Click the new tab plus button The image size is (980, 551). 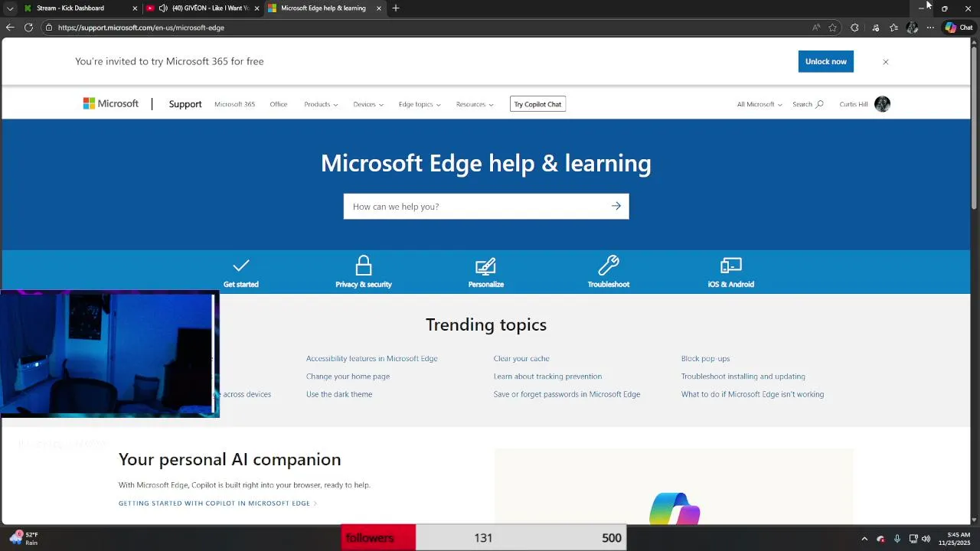click(x=396, y=8)
